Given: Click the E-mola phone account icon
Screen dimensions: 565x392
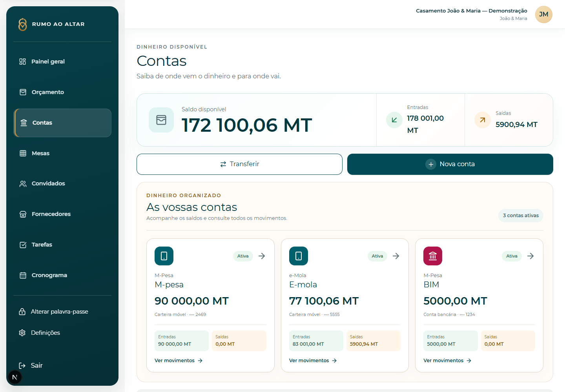Looking at the screenshot, I should 299,256.
